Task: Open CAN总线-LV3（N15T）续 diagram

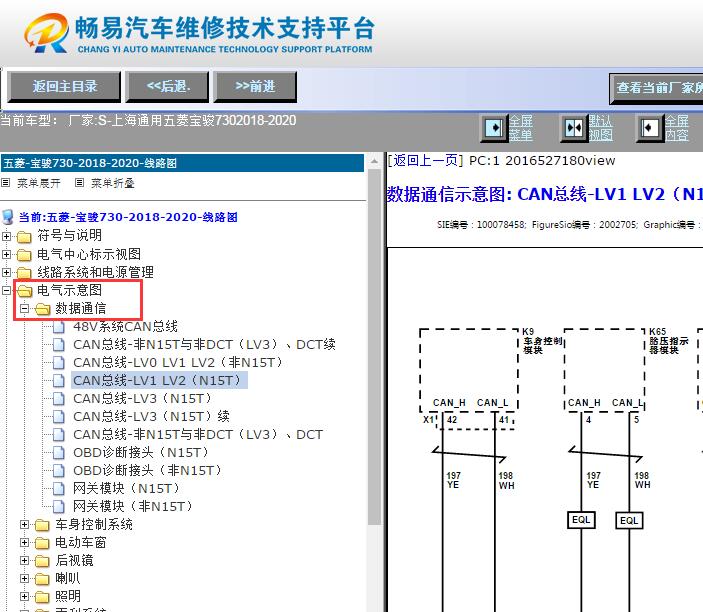Action: [152, 416]
